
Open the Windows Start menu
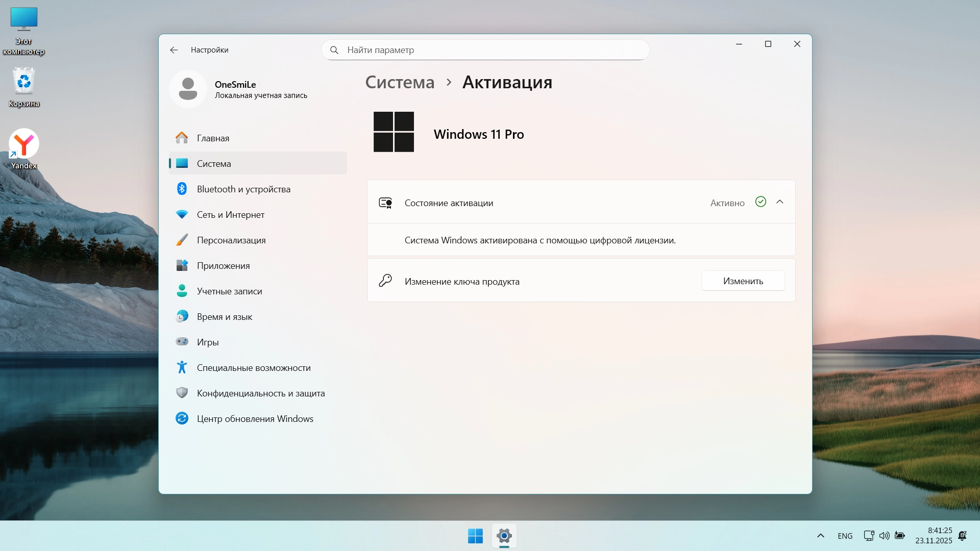pyautogui.click(x=475, y=536)
